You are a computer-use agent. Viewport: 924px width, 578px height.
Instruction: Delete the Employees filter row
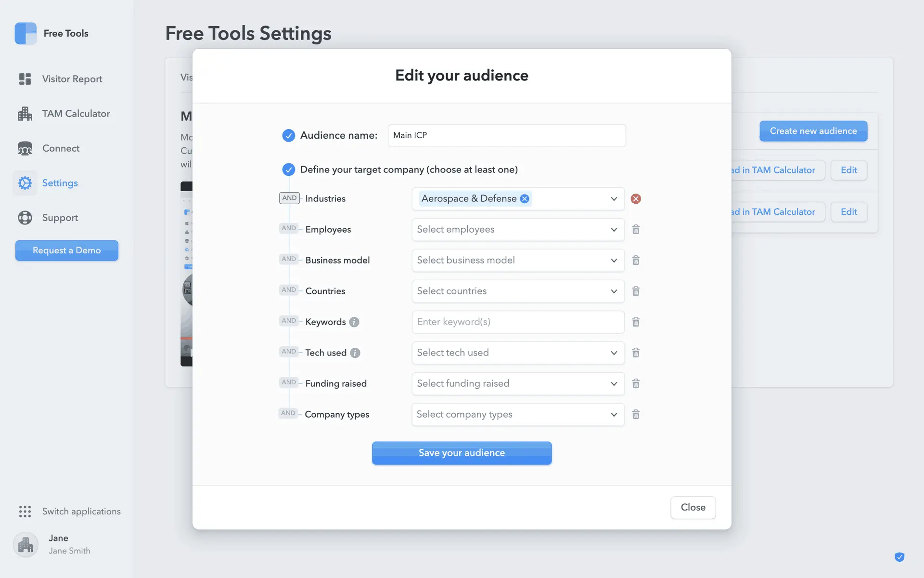(x=636, y=230)
